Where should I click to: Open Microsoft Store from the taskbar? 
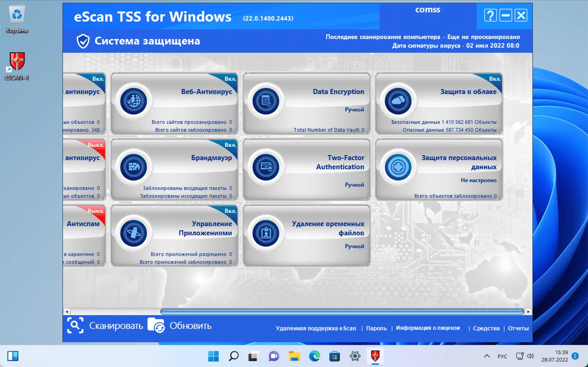tap(335, 356)
